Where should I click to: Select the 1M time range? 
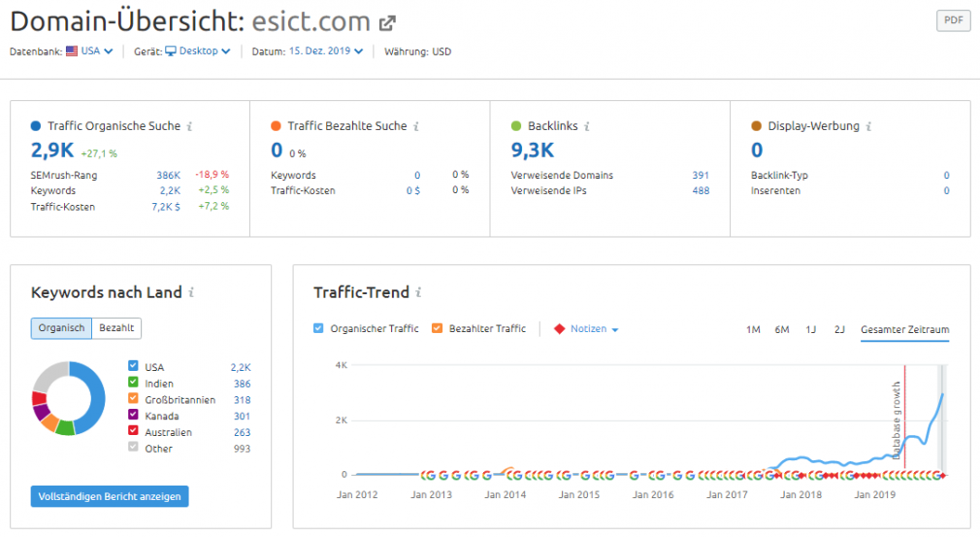(753, 329)
